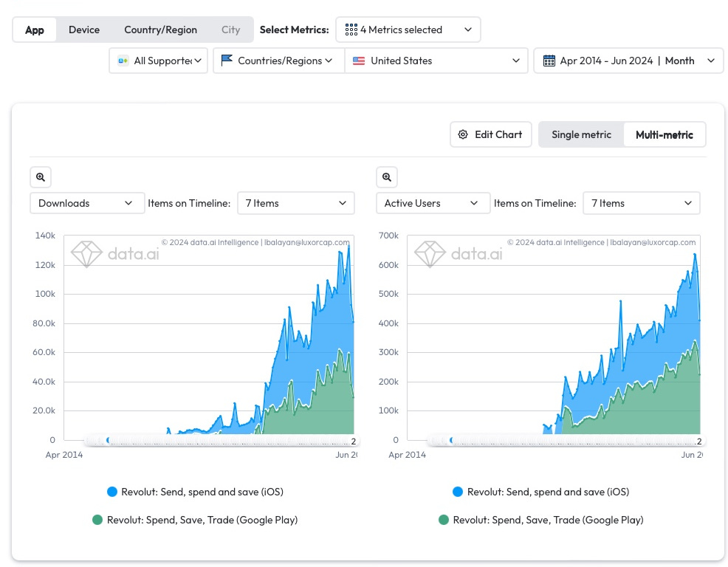The image size is (728, 567).
Task: Expand the 7 Items timeline dropdown
Action: point(295,202)
